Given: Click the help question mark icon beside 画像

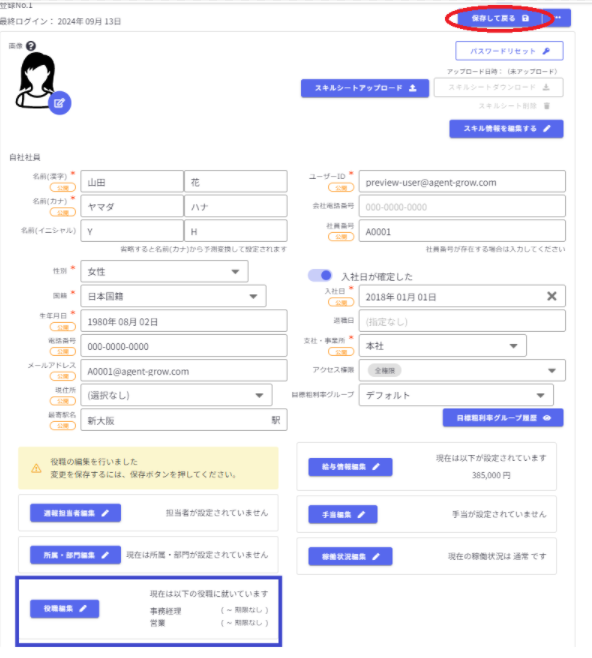Looking at the screenshot, I should click(x=31, y=46).
